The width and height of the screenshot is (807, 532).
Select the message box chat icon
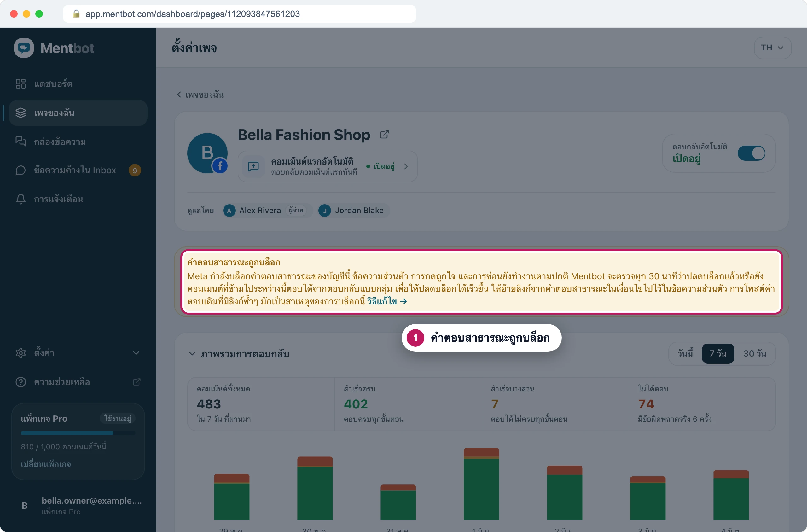[21, 141]
